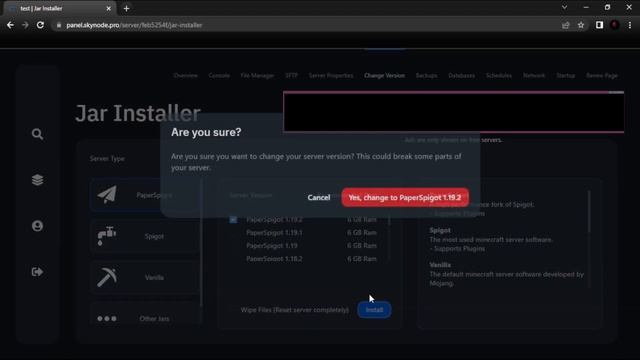Click the logout icon in sidebar
The height and width of the screenshot is (360, 640).
[37, 272]
